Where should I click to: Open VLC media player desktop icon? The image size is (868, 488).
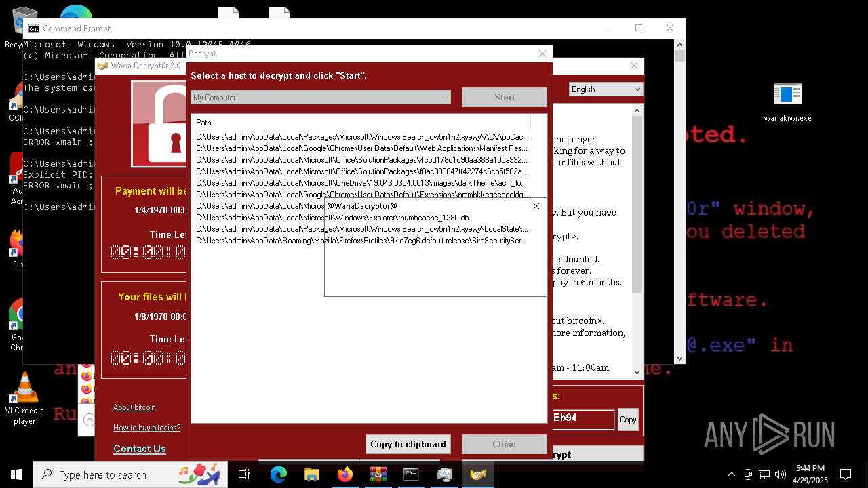tap(24, 399)
